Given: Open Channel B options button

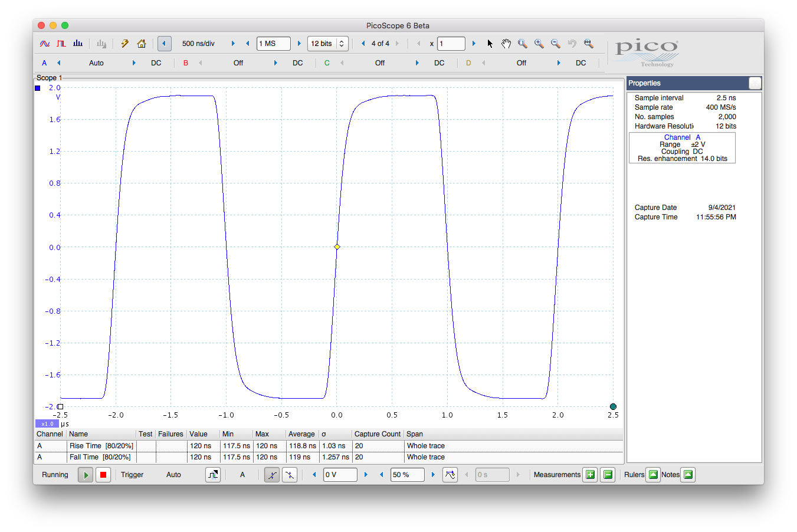Looking at the screenshot, I should [x=186, y=63].
